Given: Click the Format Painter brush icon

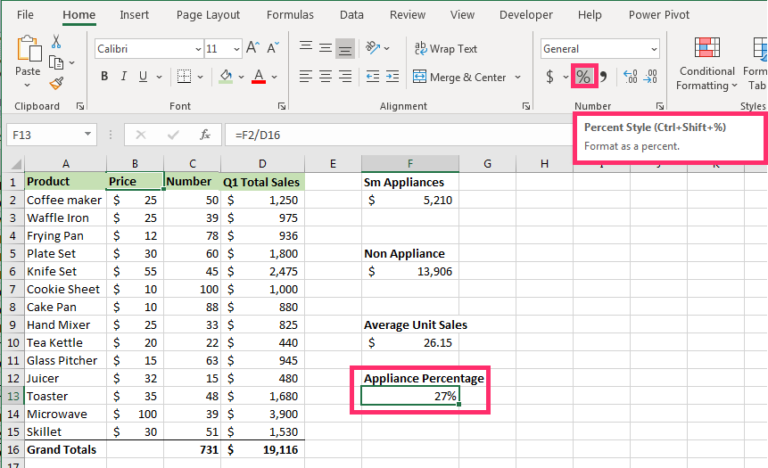Looking at the screenshot, I should [56, 84].
